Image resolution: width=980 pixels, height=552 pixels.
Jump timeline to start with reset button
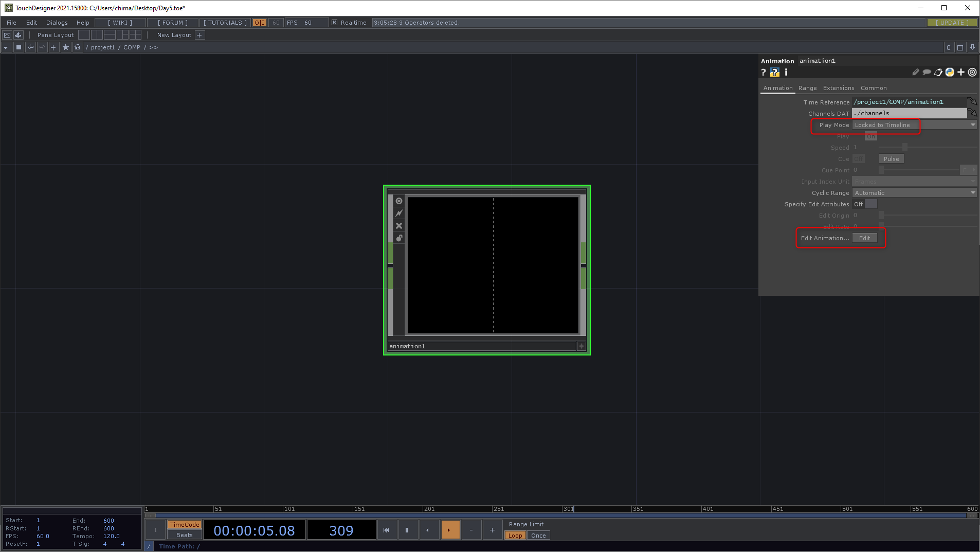(387, 530)
